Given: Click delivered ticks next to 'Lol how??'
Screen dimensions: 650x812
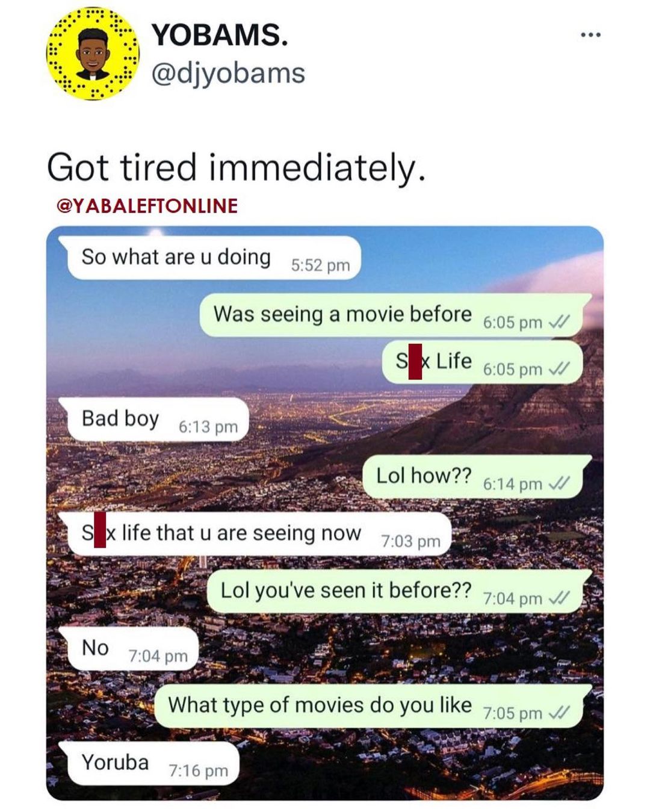Looking at the screenshot, I should click(559, 484).
